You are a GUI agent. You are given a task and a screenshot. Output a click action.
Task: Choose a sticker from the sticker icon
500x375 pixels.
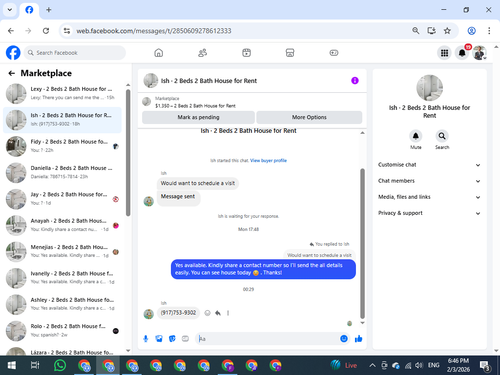tap(172, 339)
